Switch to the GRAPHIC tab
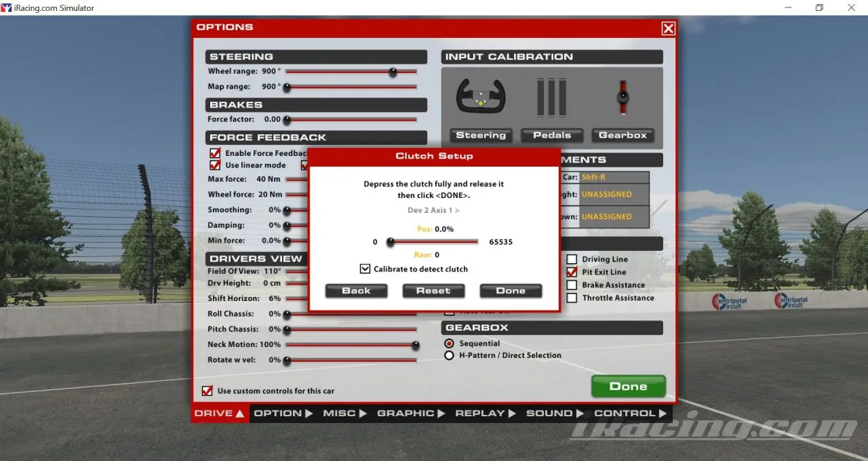 411,413
